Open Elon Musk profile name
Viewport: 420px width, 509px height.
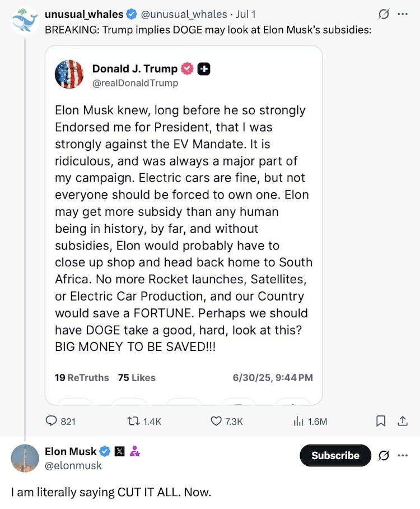point(70,451)
